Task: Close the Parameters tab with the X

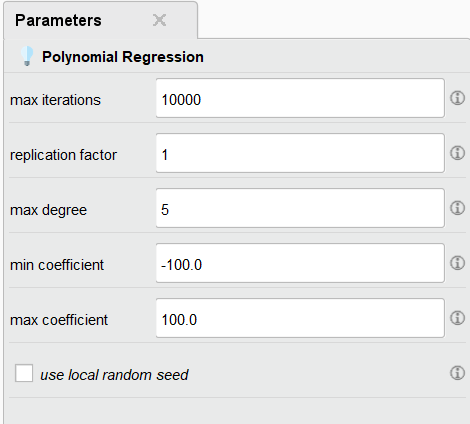Action: coord(159,20)
